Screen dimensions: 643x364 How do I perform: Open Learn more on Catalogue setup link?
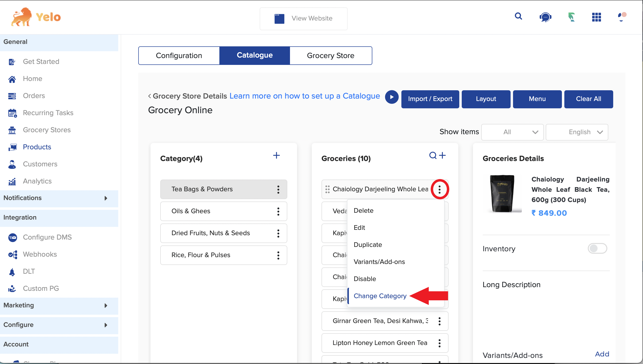tap(304, 96)
